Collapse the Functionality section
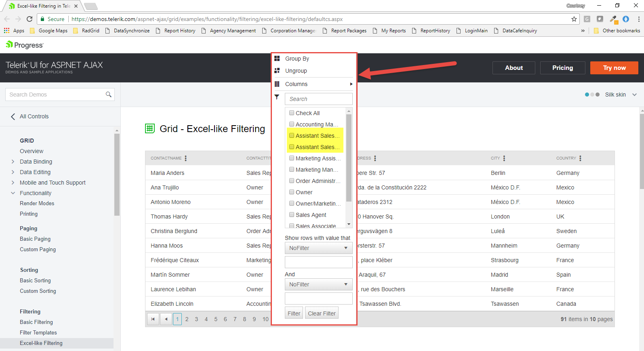Screen dimensions: 644x351 (13, 193)
